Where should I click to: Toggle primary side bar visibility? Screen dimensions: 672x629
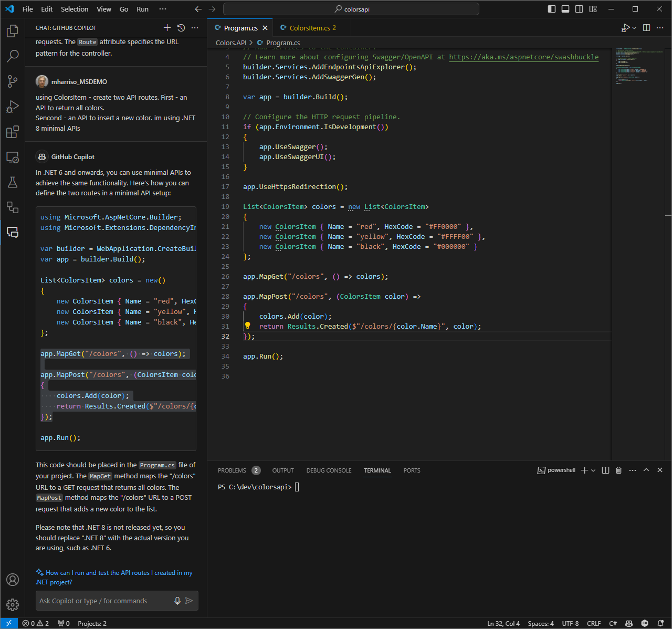pyautogui.click(x=551, y=9)
